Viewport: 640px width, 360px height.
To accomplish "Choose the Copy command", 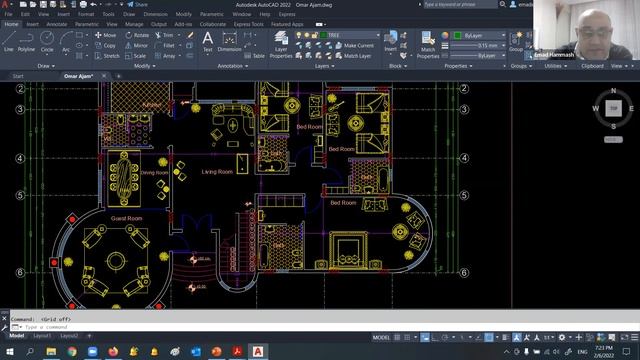I will point(106,45).
